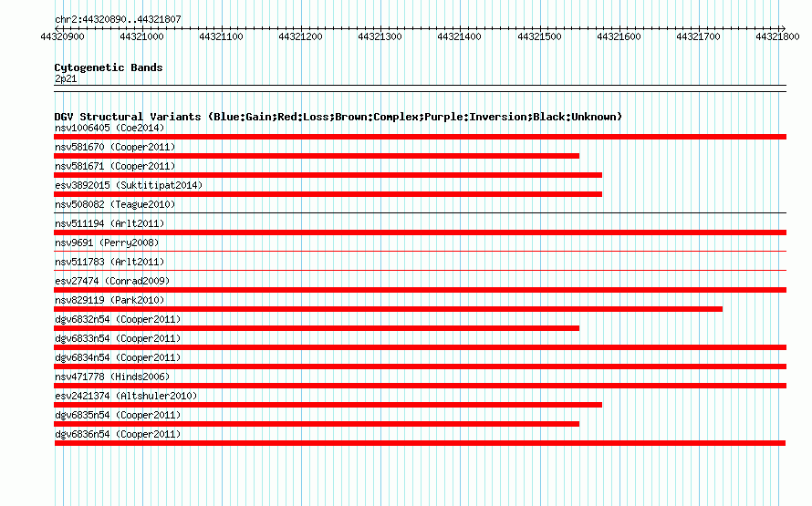
Task: Select the red bar for nsv1006405
Action: pos(420,137)
